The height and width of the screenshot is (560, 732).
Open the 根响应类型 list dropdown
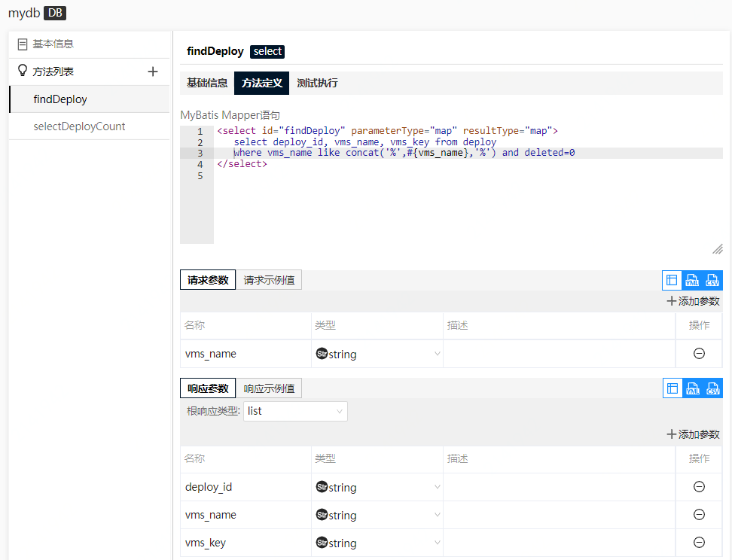[295, 411]
